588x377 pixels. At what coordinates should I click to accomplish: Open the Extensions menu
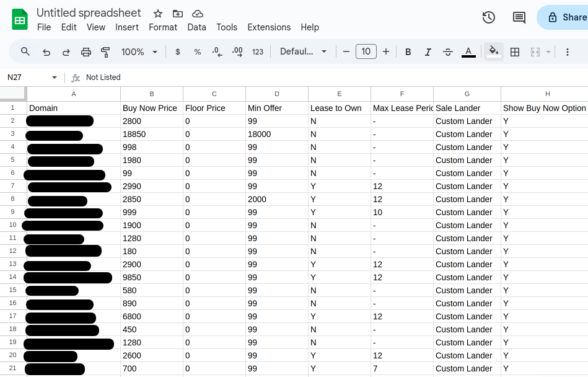pos(269,27)
